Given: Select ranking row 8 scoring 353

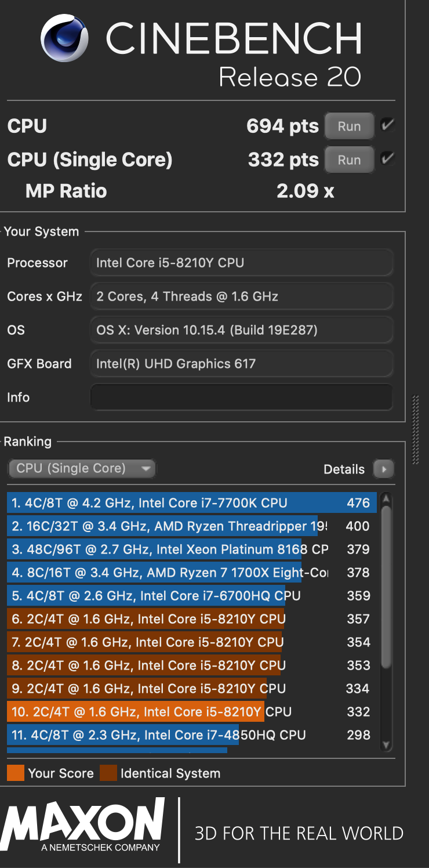Looking at the screenshot, I should [x=192, y=665].
